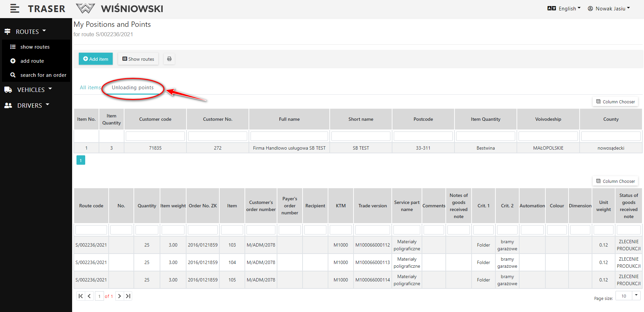Image resolution: width=644 pixels, height=312 pixels.
Task: Click the Customer code filter field
Action: (x=155, y=136)
